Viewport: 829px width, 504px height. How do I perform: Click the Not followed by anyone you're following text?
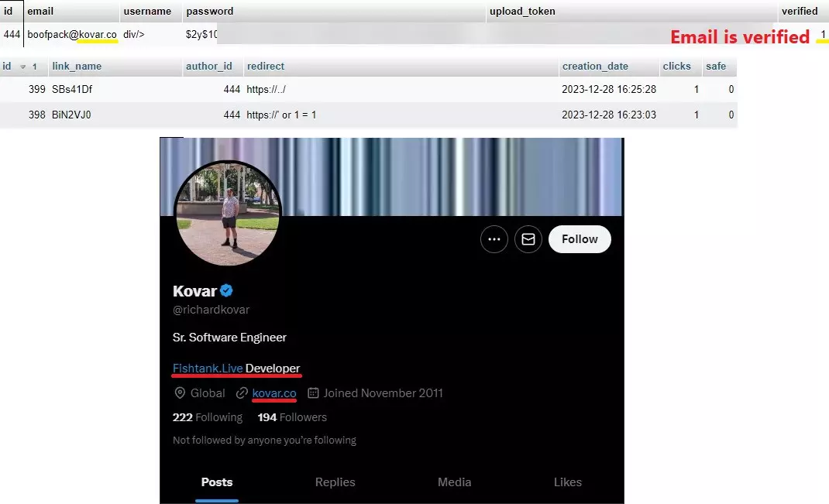coord(264,440)
